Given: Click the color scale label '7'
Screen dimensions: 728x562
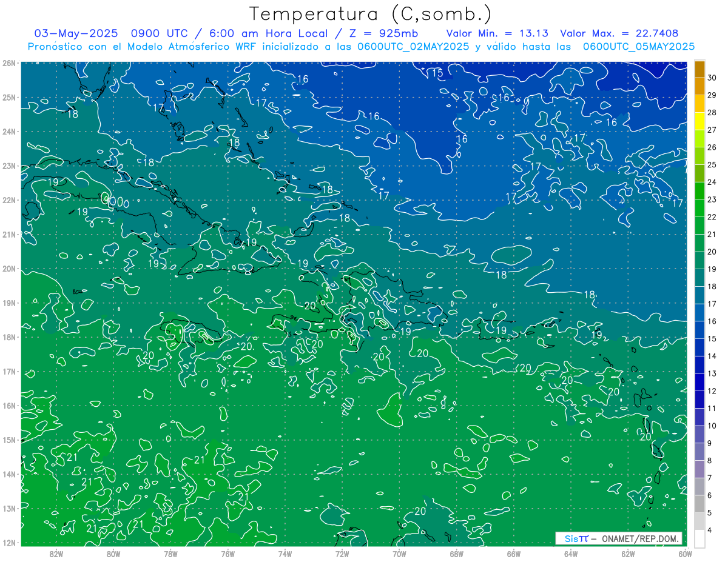Looking at the screenshot, I should coord(710,478).
